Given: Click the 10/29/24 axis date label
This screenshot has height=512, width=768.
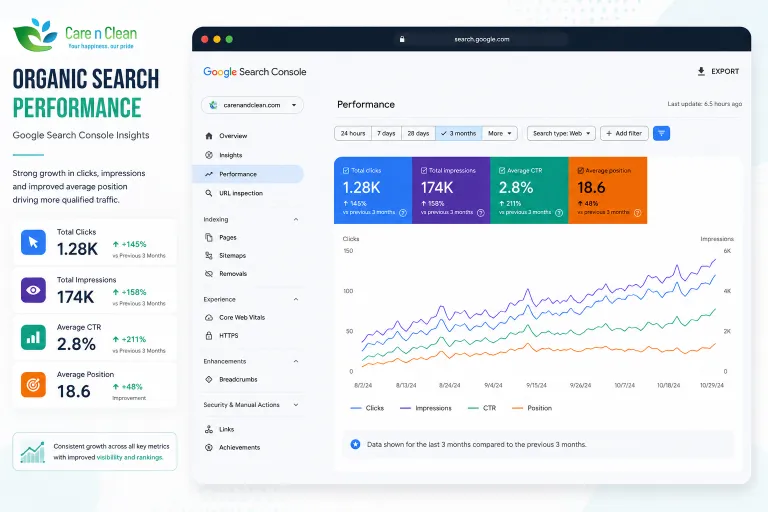Looking at the screenshot, I should [x=712, y=386].
